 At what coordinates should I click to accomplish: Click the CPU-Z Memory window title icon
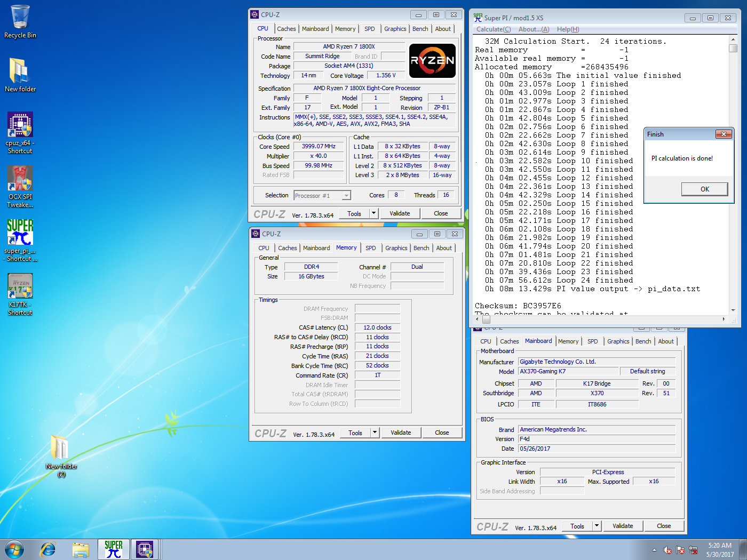click(x=256, y=234)
